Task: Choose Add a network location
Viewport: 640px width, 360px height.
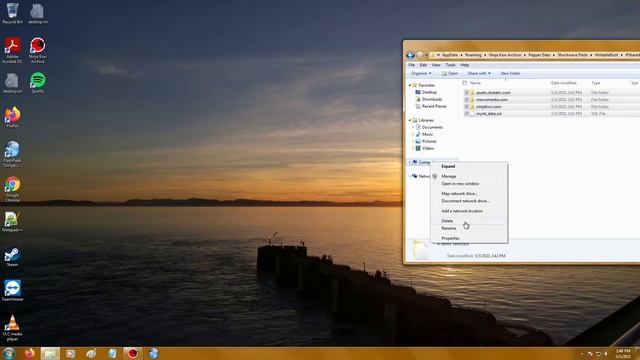Action: click(x=469, y=211)
